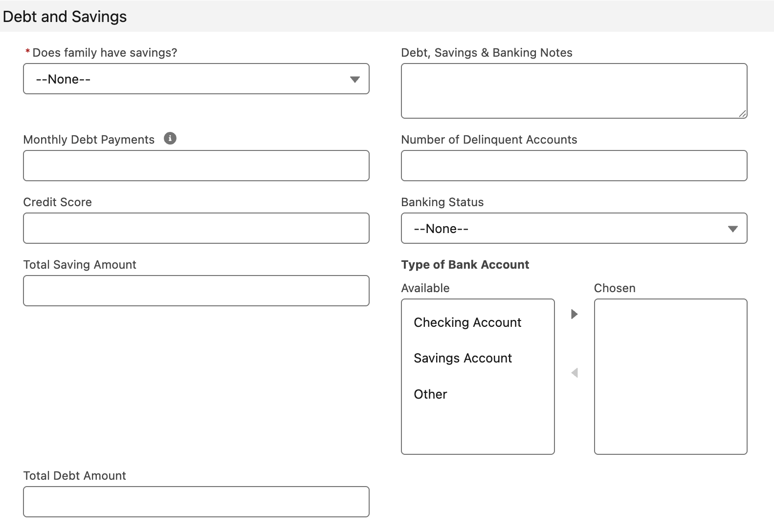The image size is (774, 532).
Task: Click the Total Debt Amount input field
Action: point(196,502)
